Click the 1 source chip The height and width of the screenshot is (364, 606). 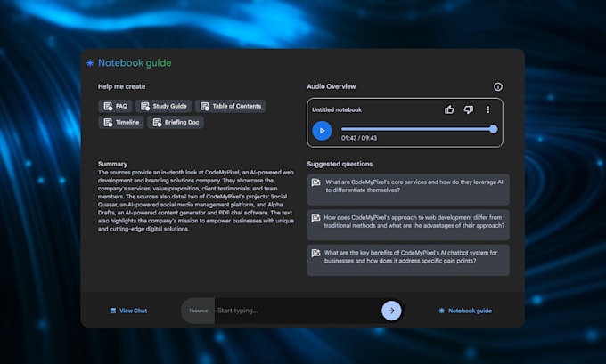coord(198,311)
